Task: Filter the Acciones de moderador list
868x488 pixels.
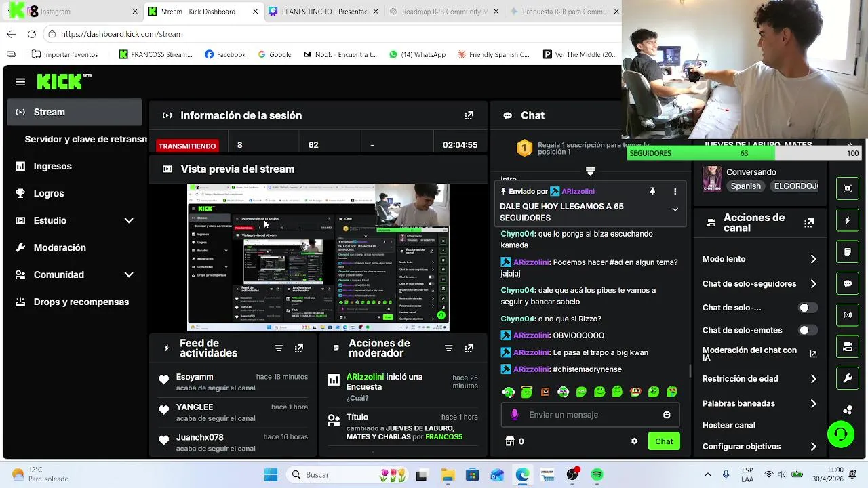Action: 448,348
